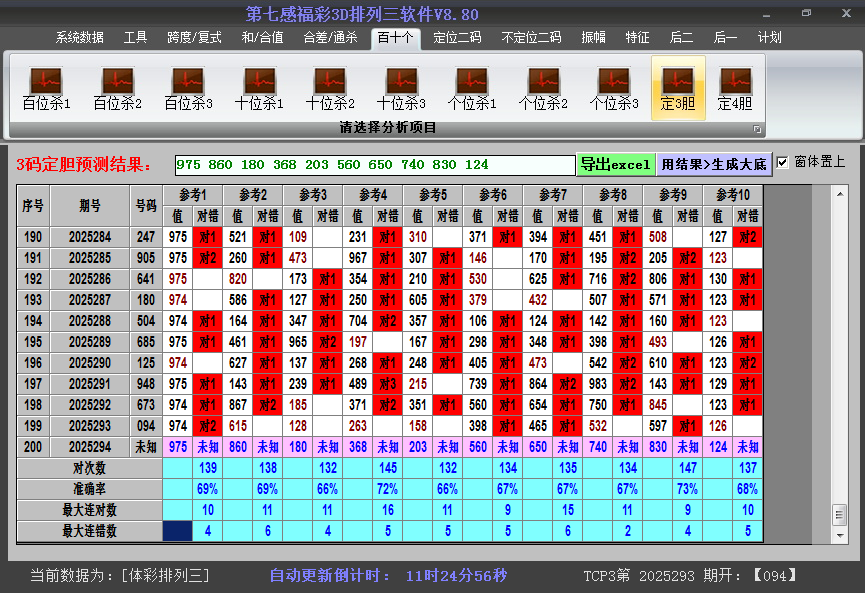Click the 定4胆 ribbon icon
The image size is (865, 593).
click(735, 88)
